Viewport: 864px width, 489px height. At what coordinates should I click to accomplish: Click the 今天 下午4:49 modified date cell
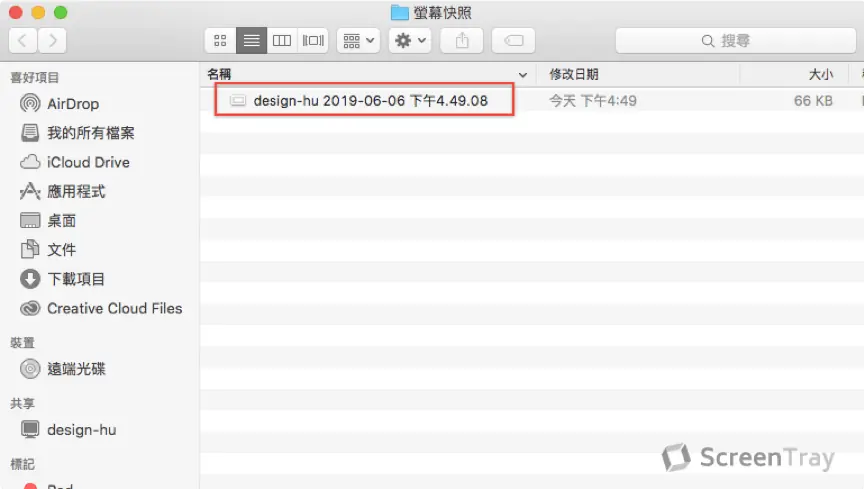click(x=593, y=101)
